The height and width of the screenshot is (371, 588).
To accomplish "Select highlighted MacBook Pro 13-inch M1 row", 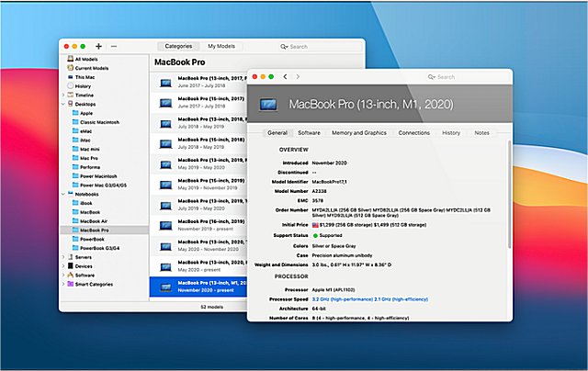I will tap(198, 287).
